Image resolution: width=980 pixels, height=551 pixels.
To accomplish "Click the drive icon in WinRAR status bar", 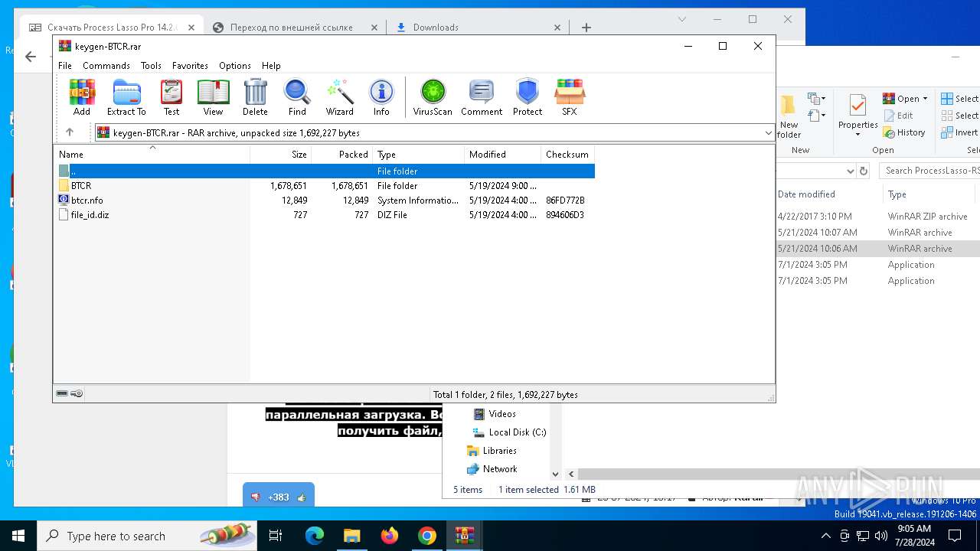I will pos(62,393).
